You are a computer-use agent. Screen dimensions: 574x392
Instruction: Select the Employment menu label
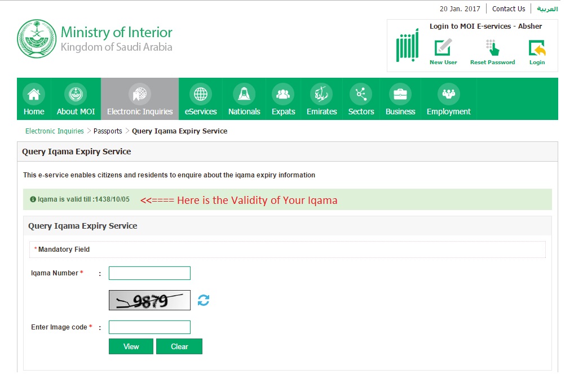click(448, 112)
